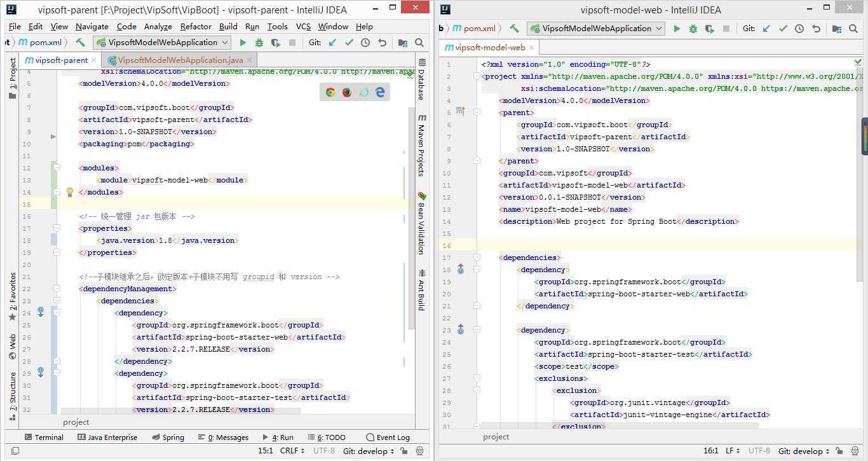This screenshot has height=461, width=868.
Task: Show Git history clock in vipsoft-parent window
Action: coord(365,43)
